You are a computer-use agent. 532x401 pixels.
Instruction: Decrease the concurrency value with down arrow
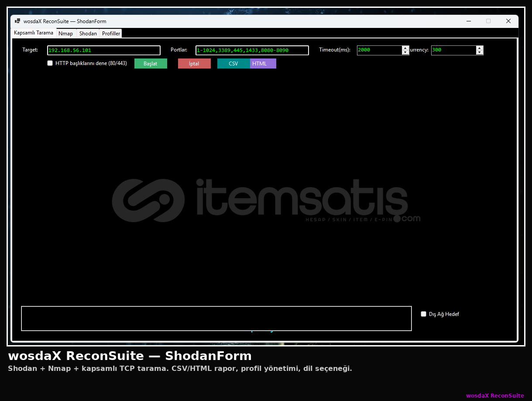click(480, 52)
